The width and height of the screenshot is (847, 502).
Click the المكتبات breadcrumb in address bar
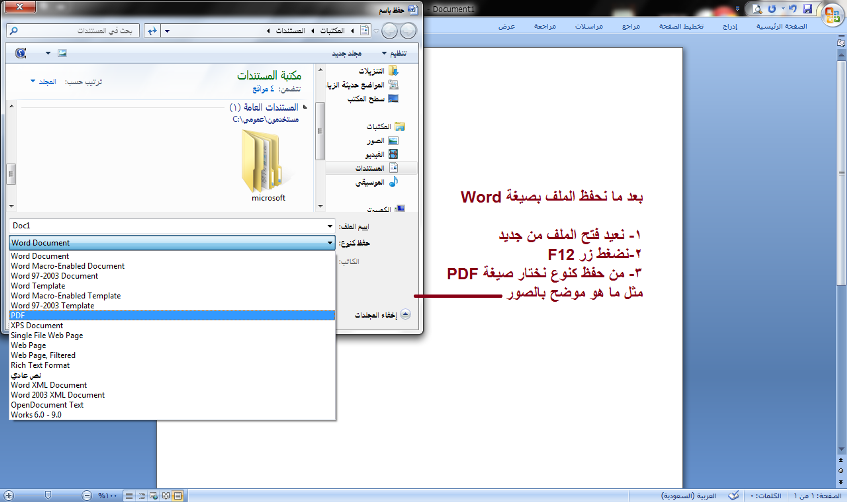(332, 31)
